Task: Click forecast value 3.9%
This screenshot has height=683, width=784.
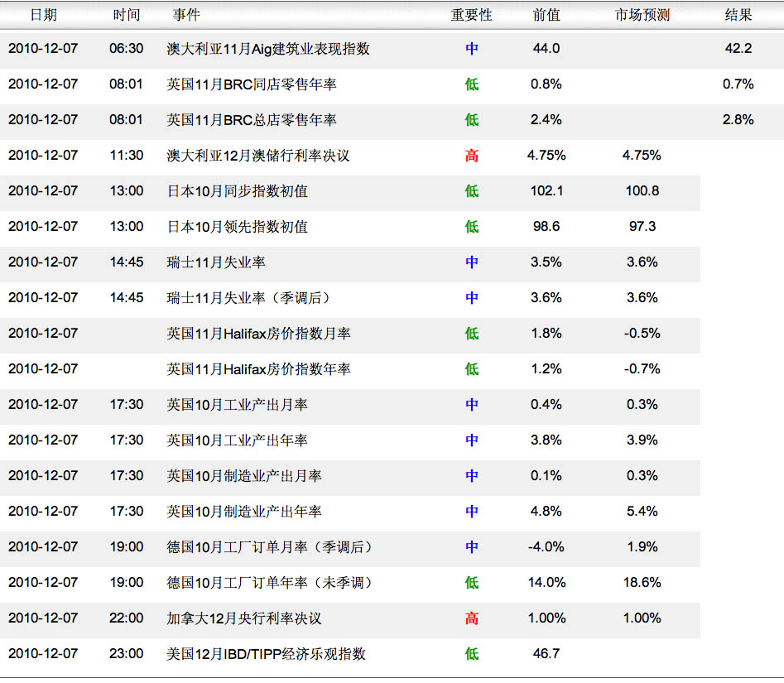Action: [x=642, y=440]
